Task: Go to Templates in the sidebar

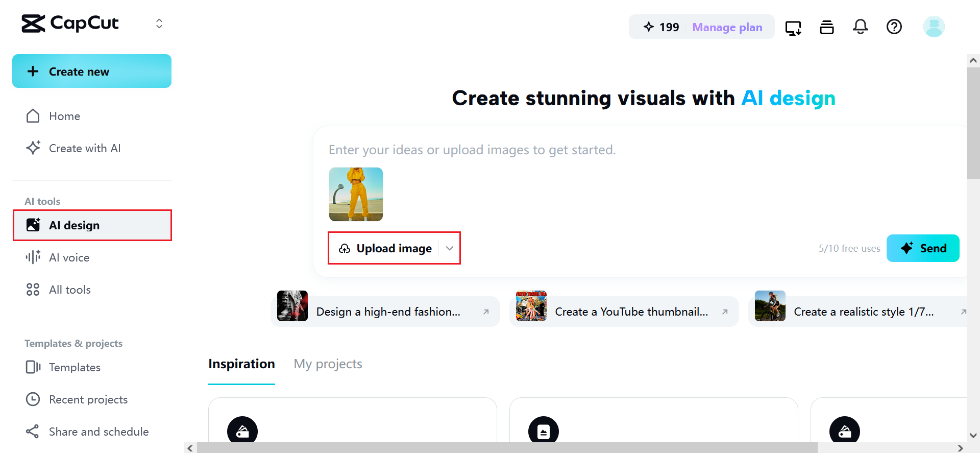Action: pos(75,367)
